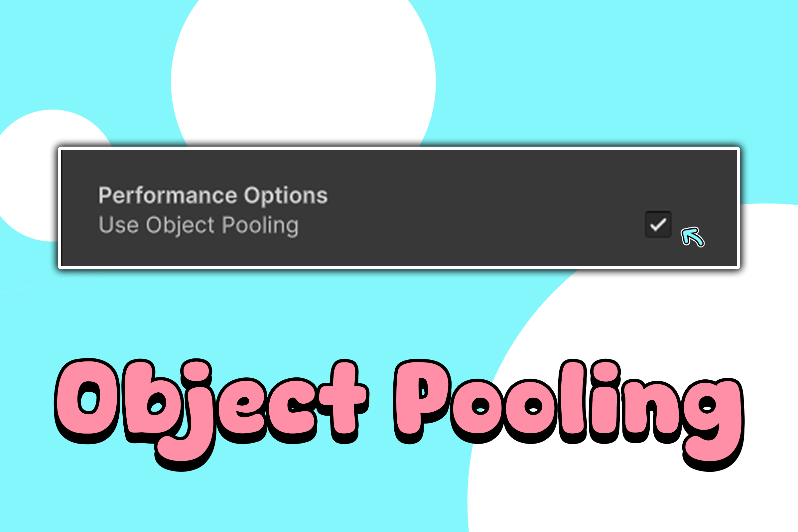Click the white circle in the bottom-right corner

point(645,492)
